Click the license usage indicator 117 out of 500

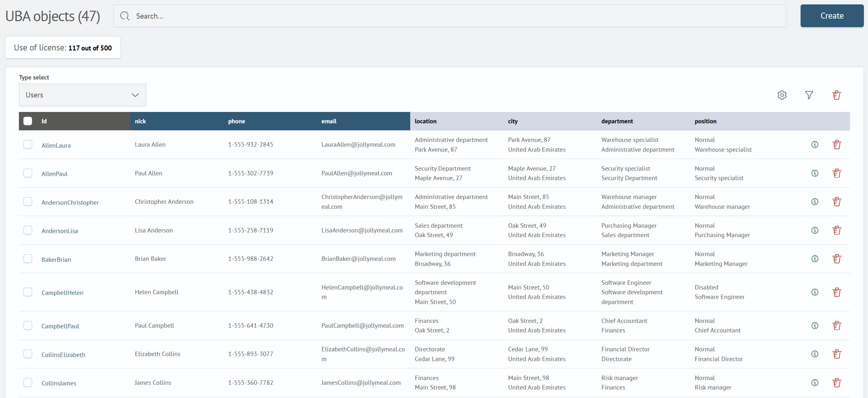click(x=63, y=47)
